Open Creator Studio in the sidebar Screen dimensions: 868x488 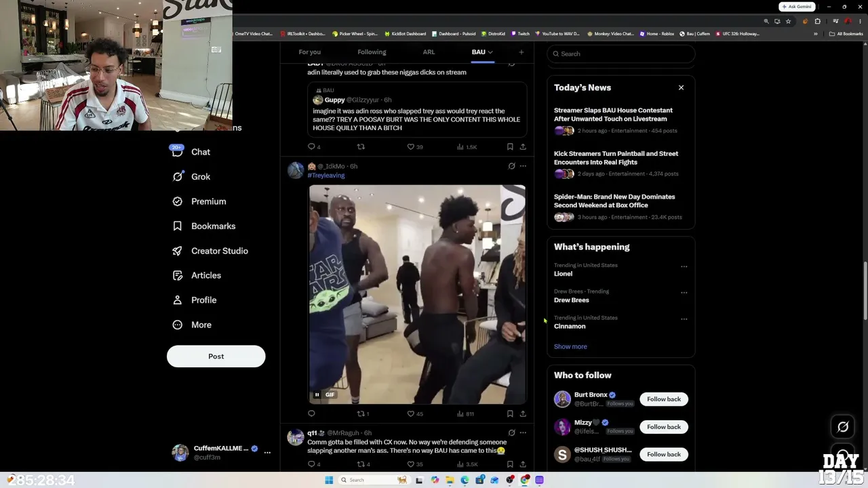(x=210, y=251)
